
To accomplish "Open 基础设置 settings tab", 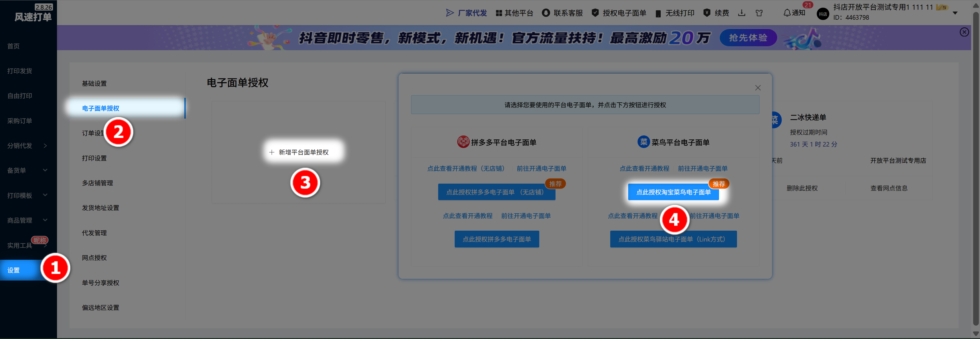I will pos(94,84).
